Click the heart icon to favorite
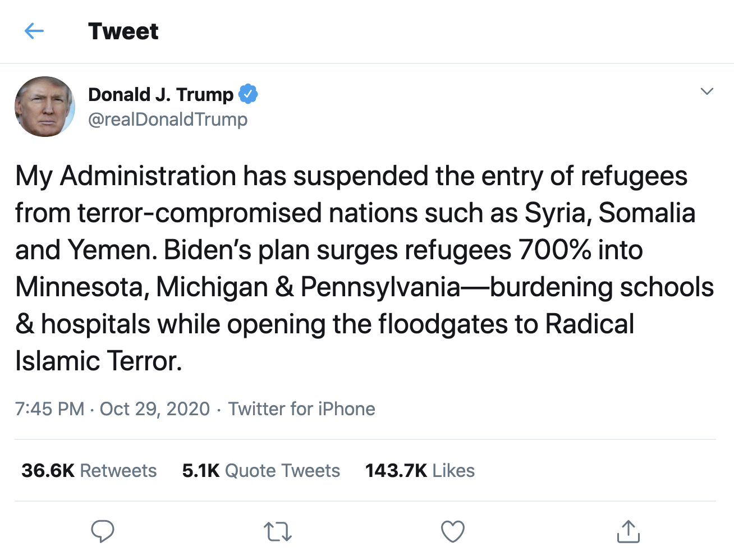The height and width of the screenshot is (560, 734). pyautogui.click(x=452, y=531)
